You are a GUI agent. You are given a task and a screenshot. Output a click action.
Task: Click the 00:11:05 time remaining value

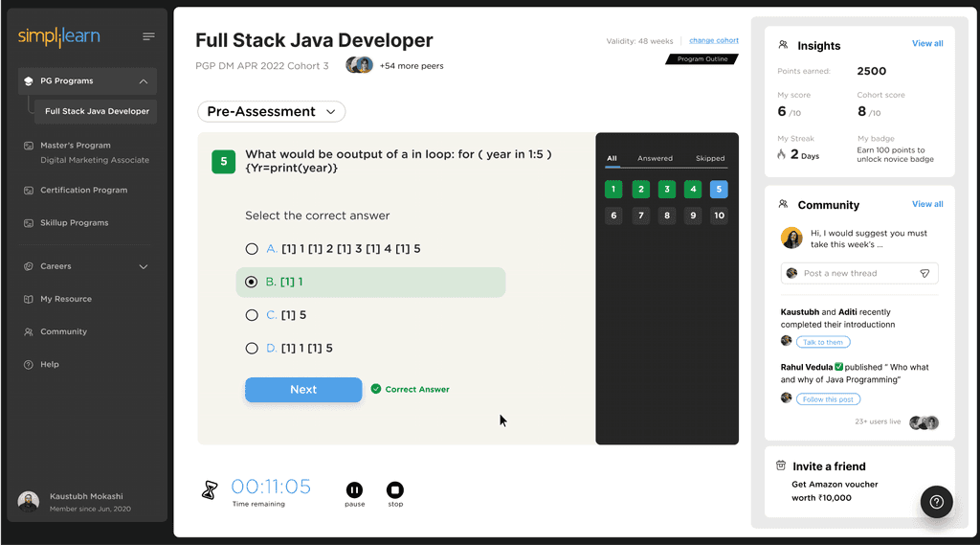tap(271, 487)
